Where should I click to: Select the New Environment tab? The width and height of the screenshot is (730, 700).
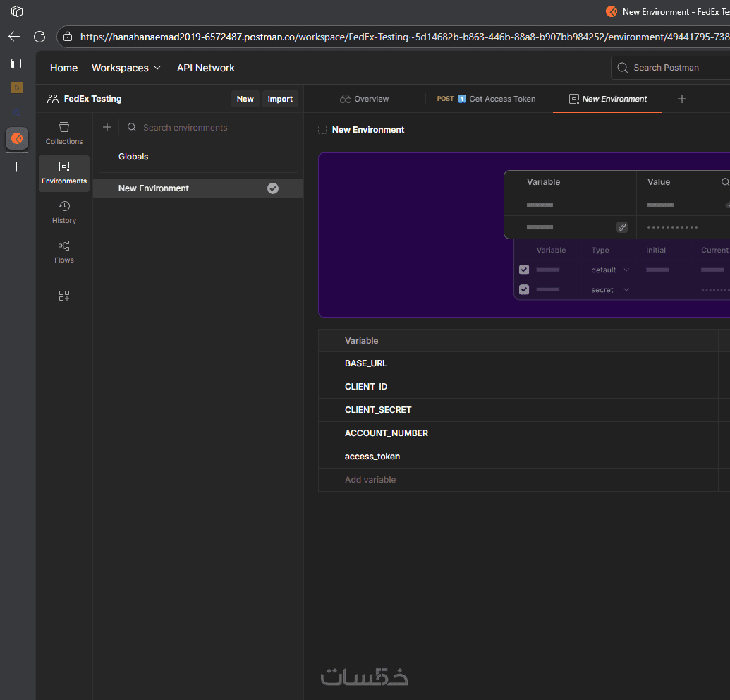pyautogui.click(x=607, y=99)
